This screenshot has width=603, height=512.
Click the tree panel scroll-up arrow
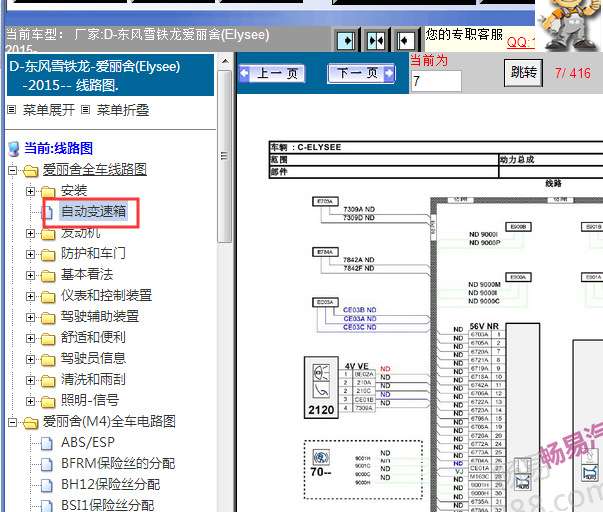(225, 61)
